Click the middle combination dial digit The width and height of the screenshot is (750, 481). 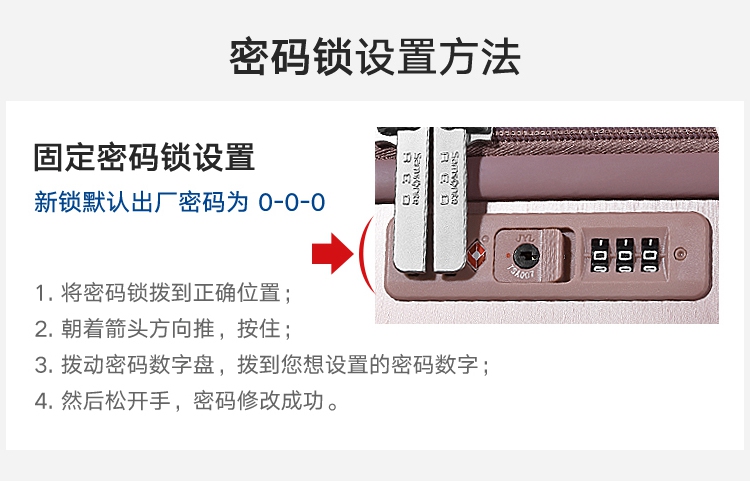pyautogui.click(x=625, y=255)
